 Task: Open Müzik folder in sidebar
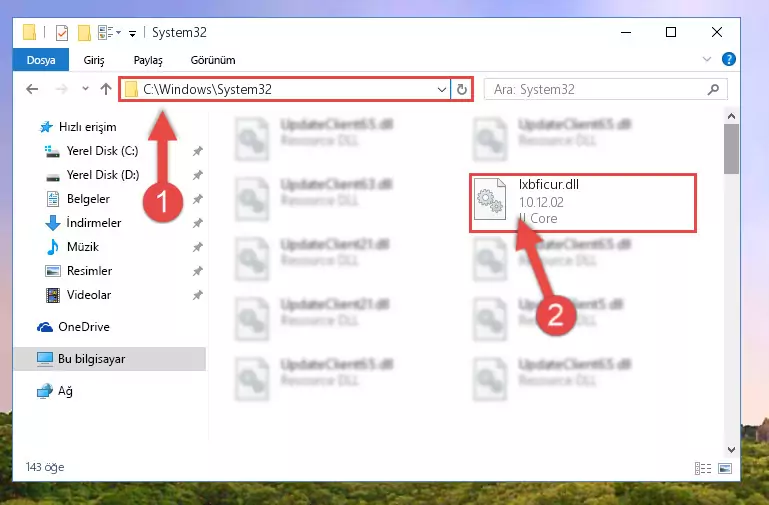[x=72, y=247]
